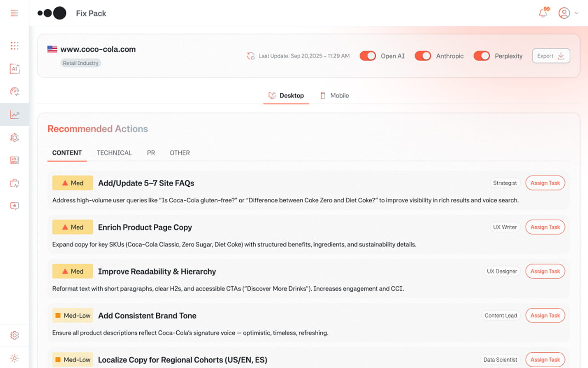Image resolution: width=588 pixels, height=368 pixels.
Task: Click the sun brightness theme icon
Action: point(14,358)
